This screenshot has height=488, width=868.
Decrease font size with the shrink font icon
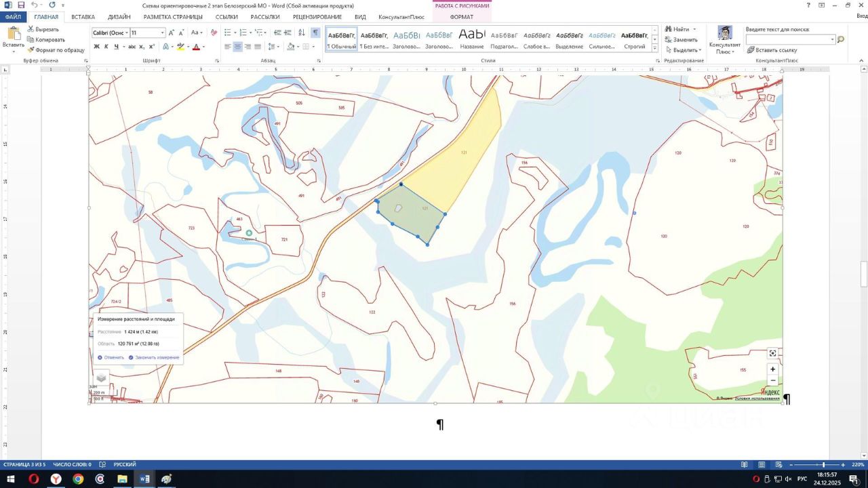coord(182,33)
